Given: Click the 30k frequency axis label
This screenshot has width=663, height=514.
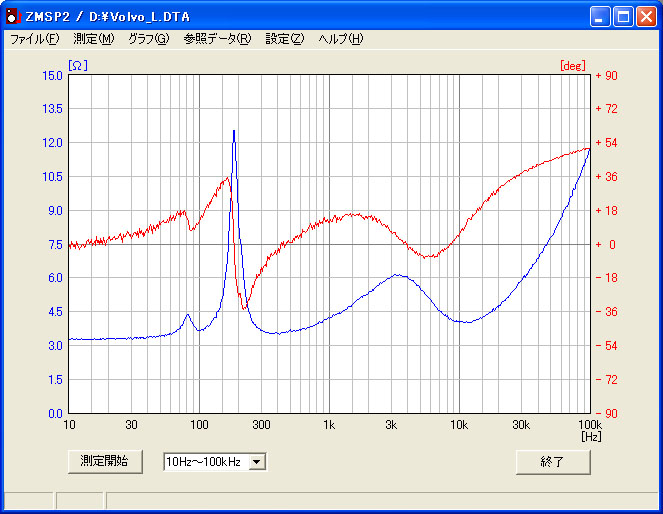Looking at the screenshot, I should tap(521, 425).
